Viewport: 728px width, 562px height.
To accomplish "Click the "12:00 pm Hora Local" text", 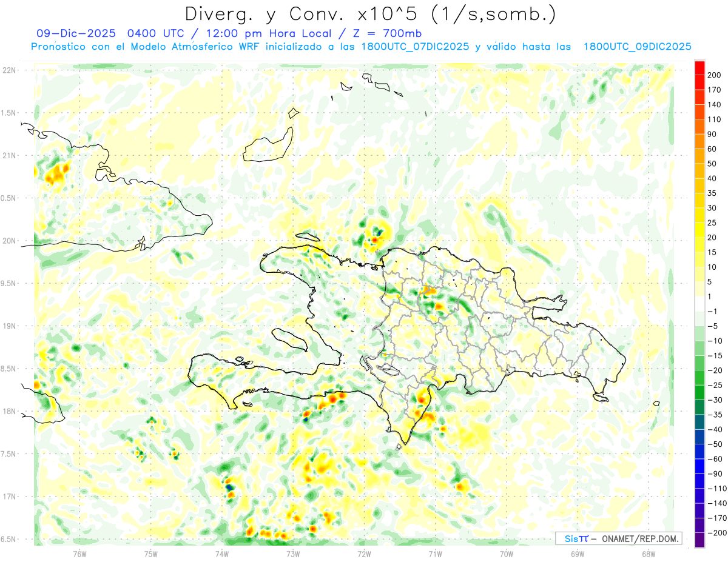I will coord(268,33).
